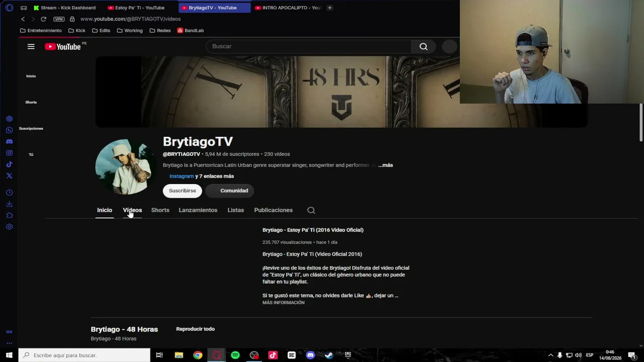Open the YouTube guide hamburger menu
The image size is (644, 362).
pyautogui.click(x=31, y=46)
